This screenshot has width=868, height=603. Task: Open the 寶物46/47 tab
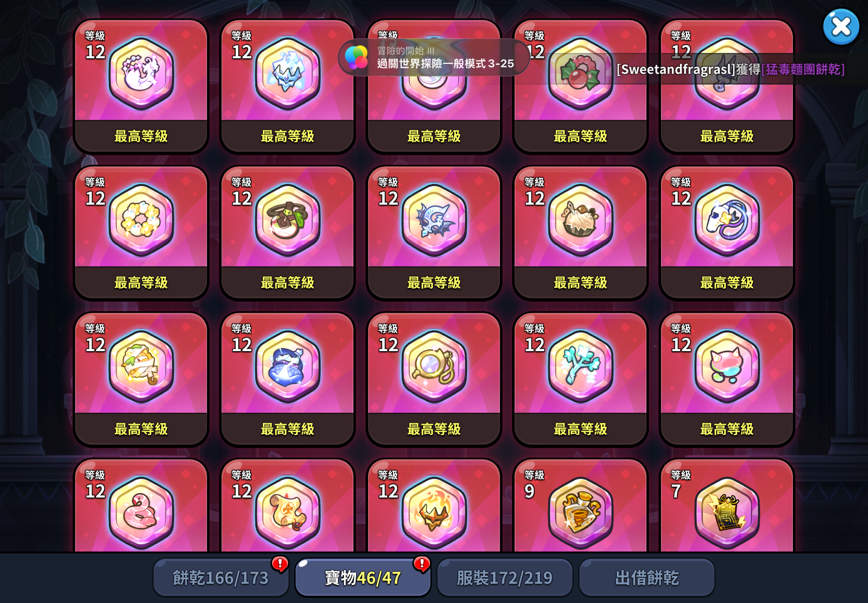click(363, 577)
